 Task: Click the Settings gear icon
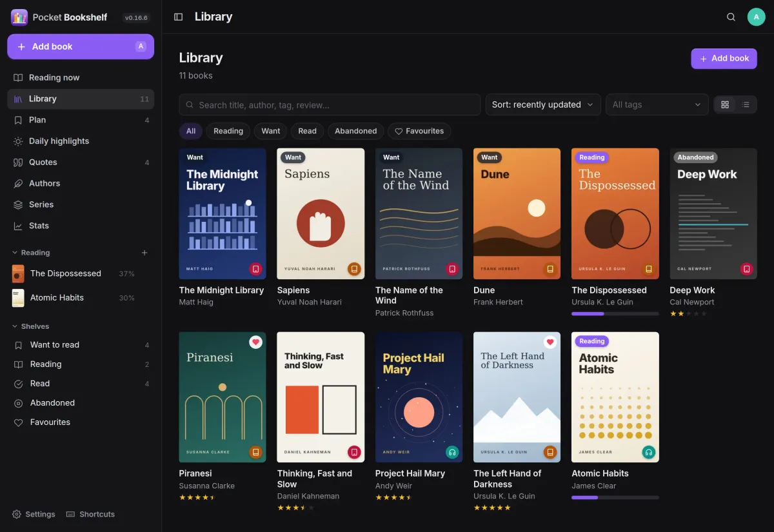(17, 514)
